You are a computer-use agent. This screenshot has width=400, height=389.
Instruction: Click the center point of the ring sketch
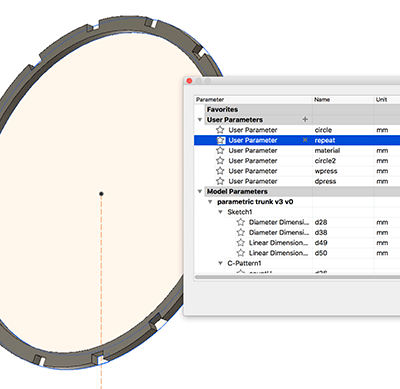(x=101, y=194)
